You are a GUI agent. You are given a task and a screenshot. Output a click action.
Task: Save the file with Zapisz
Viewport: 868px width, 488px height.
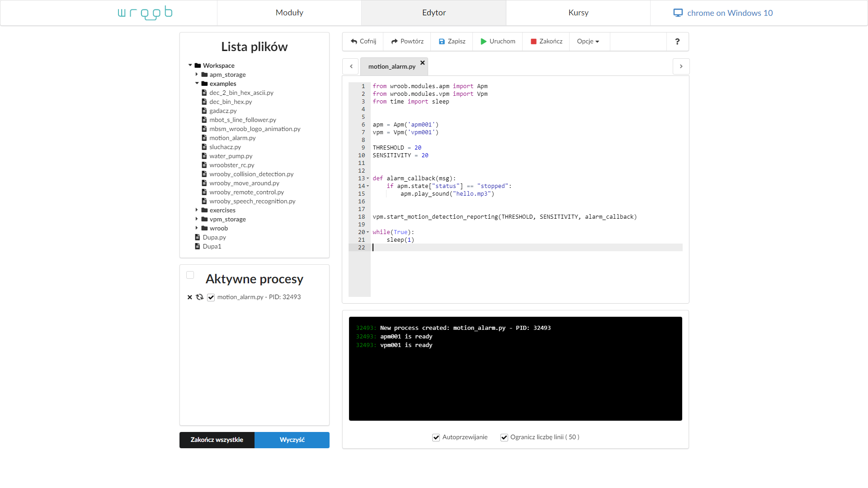tap(452, 41)
